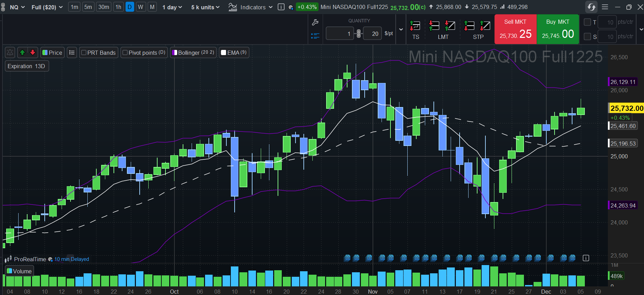Viewport: 644px width, 295px height.
Task: Click the sync/refresh arrows icon
Action: point(591,7)
